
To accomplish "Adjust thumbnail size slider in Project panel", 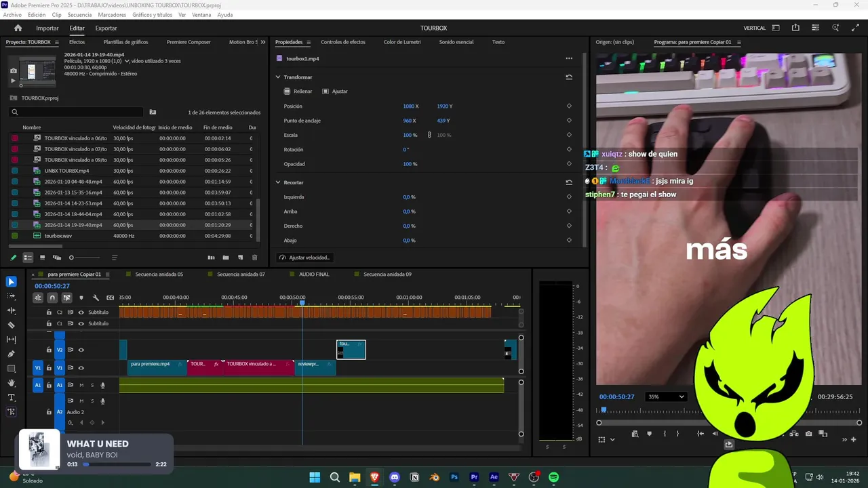I will point(85,258).
